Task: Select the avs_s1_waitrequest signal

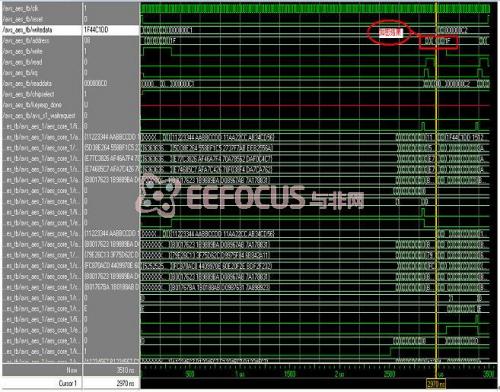Action: [x=39, y=116]
